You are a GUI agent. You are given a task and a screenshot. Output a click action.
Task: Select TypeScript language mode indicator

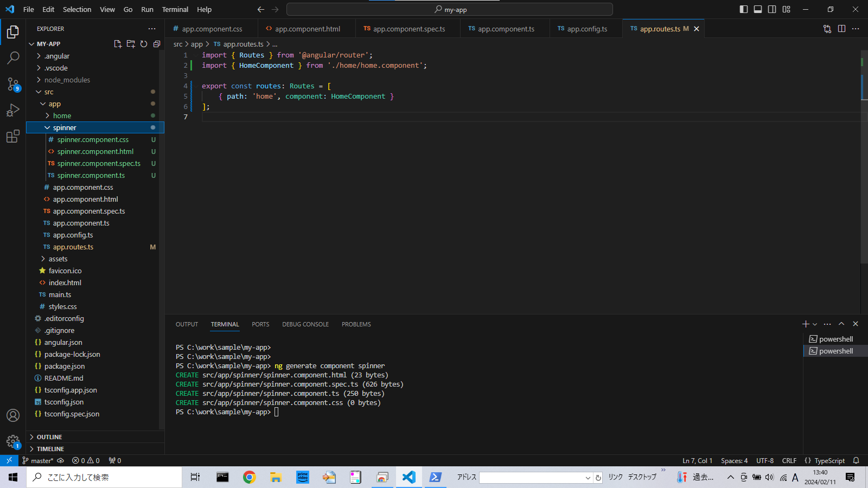tap(829, 460)
